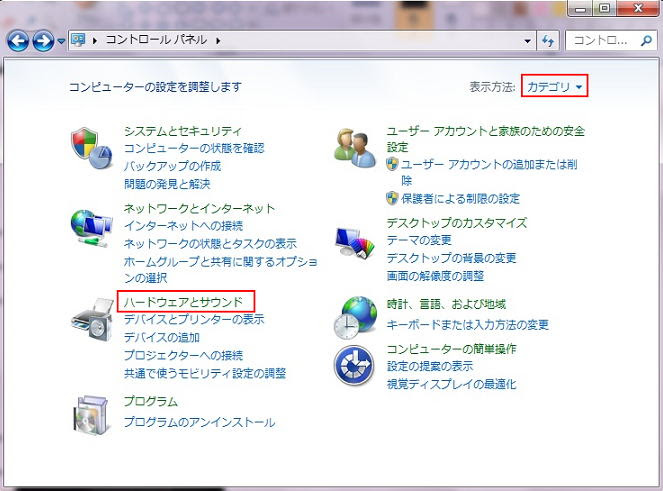Viewport: 663px width, 491px height.
Task: Open デバイスの追加 link
Action: [162, 337]
